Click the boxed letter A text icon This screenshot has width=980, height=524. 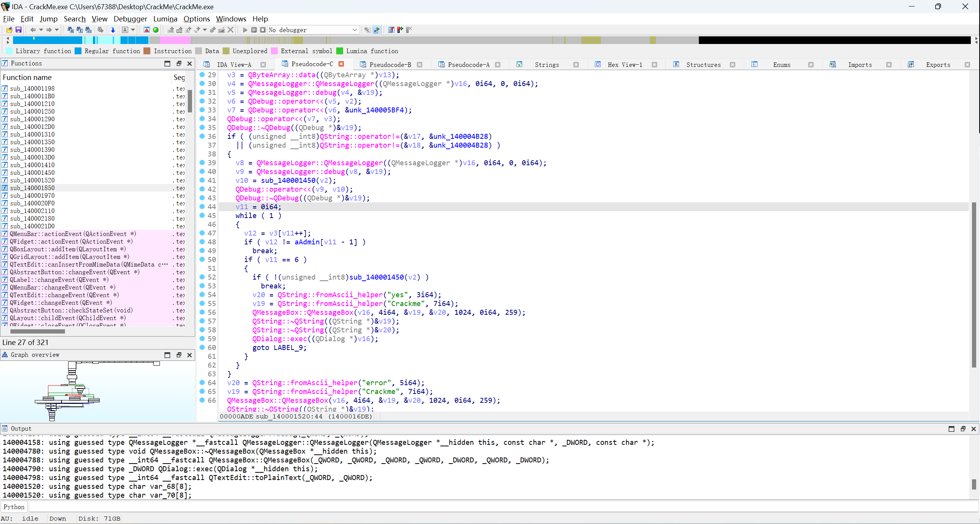[x=125, y=30]
